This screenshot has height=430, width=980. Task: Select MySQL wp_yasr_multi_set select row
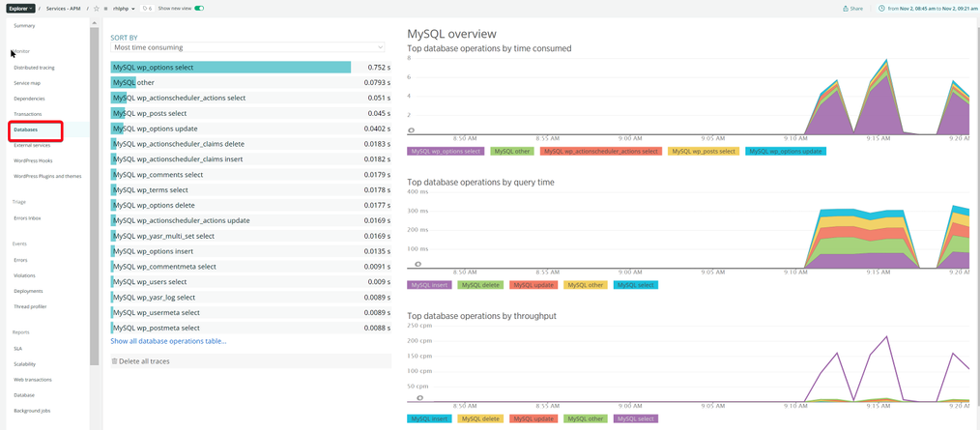pyautogui.click(x=250, y=236)
